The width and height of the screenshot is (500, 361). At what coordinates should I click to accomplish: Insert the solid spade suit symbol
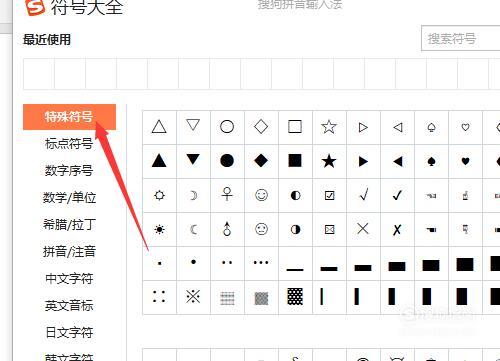(432, 162)
